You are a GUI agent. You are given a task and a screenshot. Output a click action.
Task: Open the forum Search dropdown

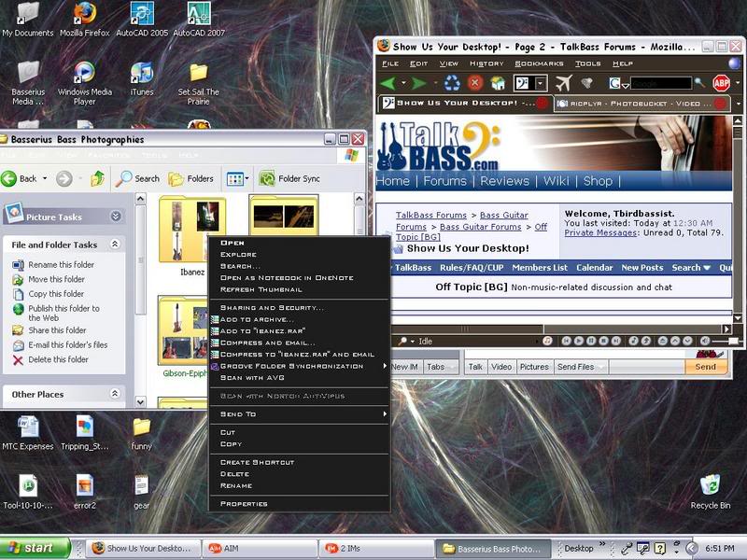tap(691, 268)
